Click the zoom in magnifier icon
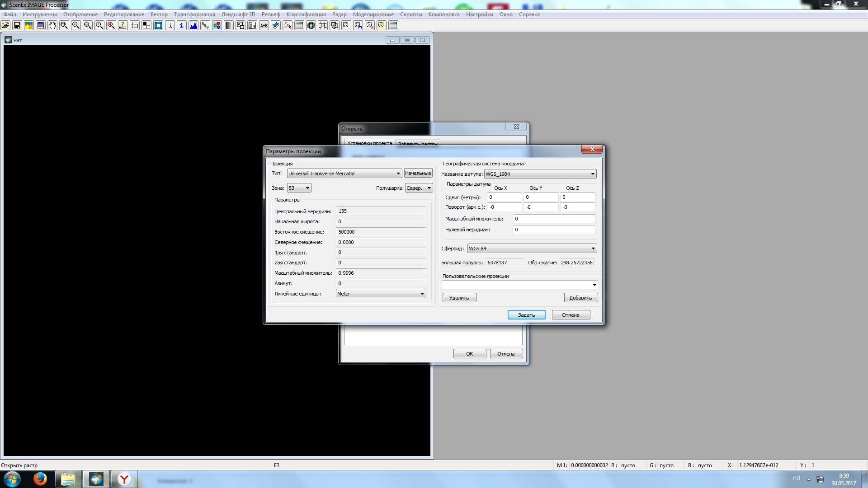Screen dimensions: 868x488 coord(76,25)
